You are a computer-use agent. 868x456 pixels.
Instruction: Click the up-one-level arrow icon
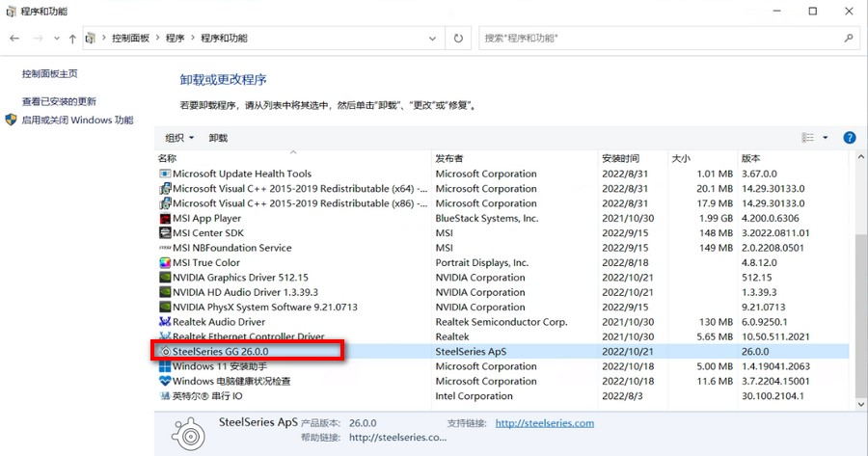72,39
